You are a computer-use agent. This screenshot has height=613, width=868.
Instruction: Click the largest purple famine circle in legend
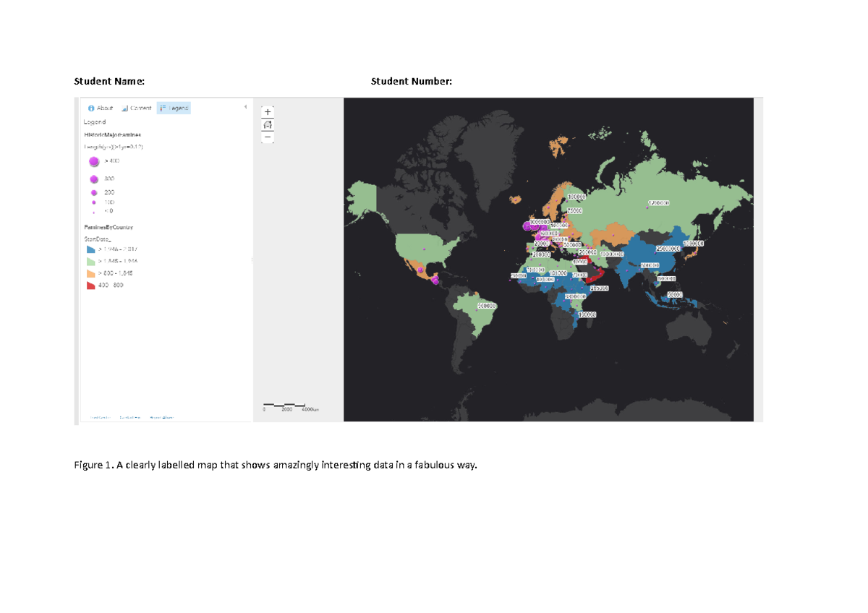[94, 162]
